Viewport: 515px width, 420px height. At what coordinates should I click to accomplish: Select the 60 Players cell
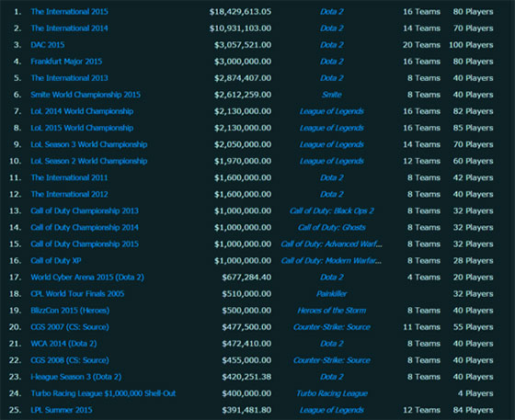click(473, 161)
